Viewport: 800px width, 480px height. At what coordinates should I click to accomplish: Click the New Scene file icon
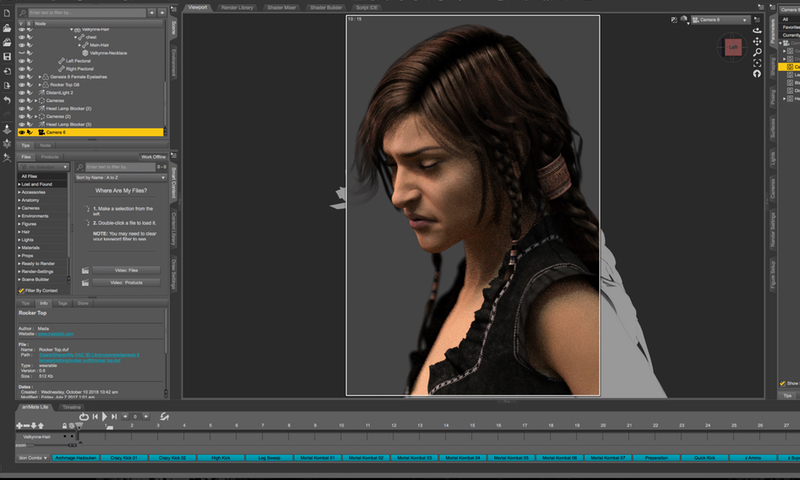click(7, 14)
